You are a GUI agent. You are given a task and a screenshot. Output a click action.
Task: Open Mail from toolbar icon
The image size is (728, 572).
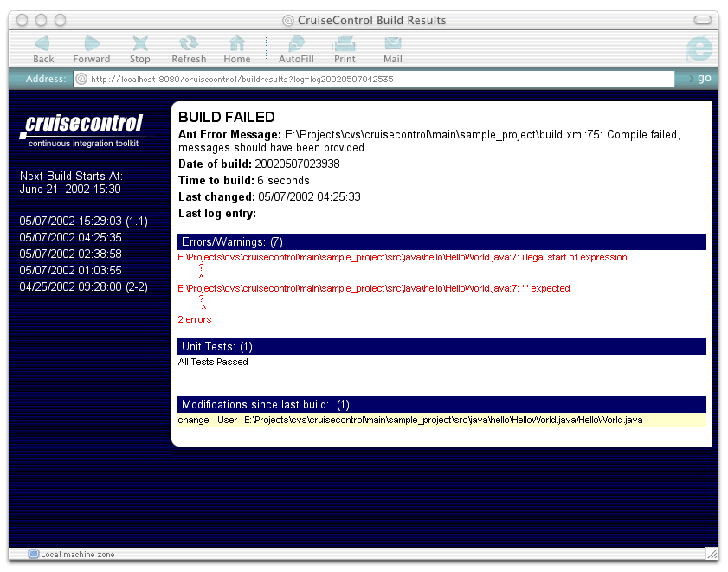393,44
